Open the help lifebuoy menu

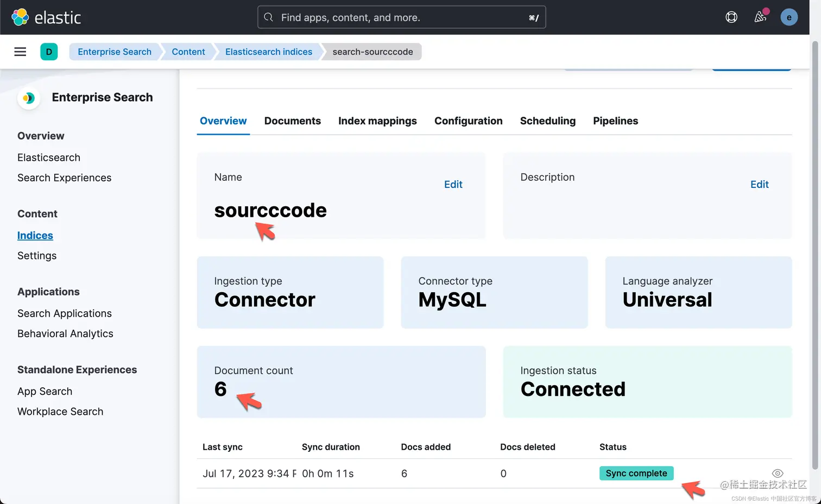[731, 17]
